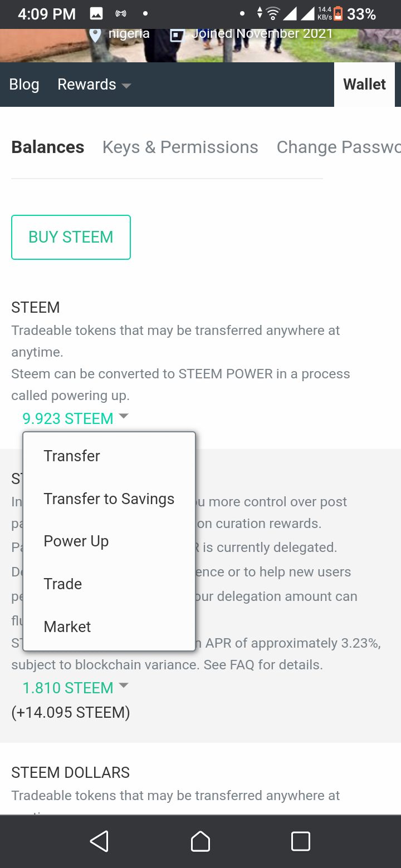Click the BUY STEEM button
401x868 pixels.
[71, 237]
